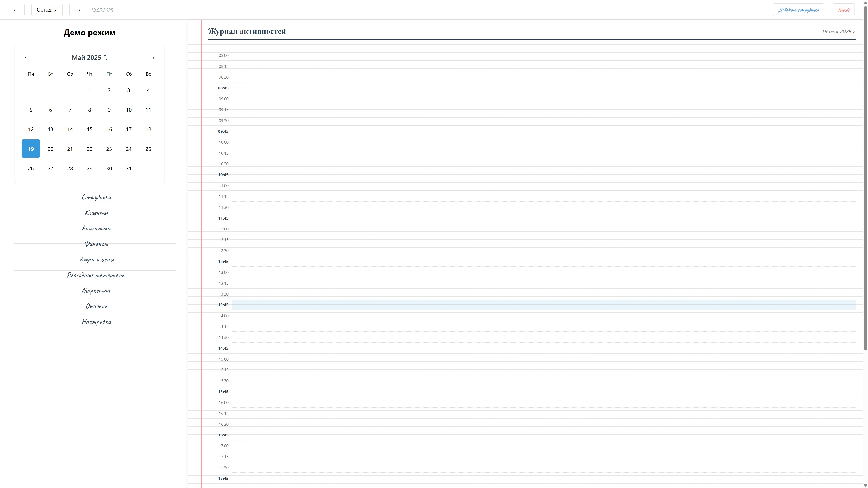This screenshot has width=868, height=488.
Task: Go to next day with top arrow
Action: click(x=77, y=10)
